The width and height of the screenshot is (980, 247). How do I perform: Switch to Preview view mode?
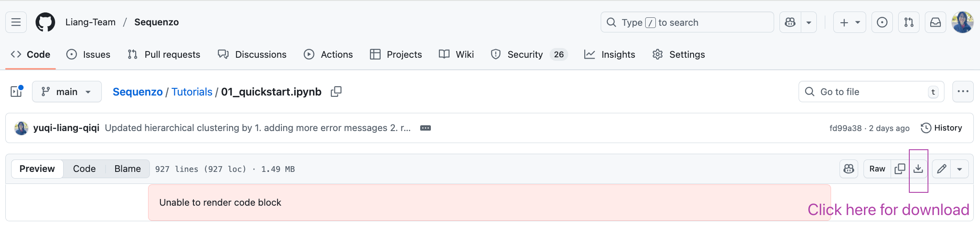[x=37, y=169]
